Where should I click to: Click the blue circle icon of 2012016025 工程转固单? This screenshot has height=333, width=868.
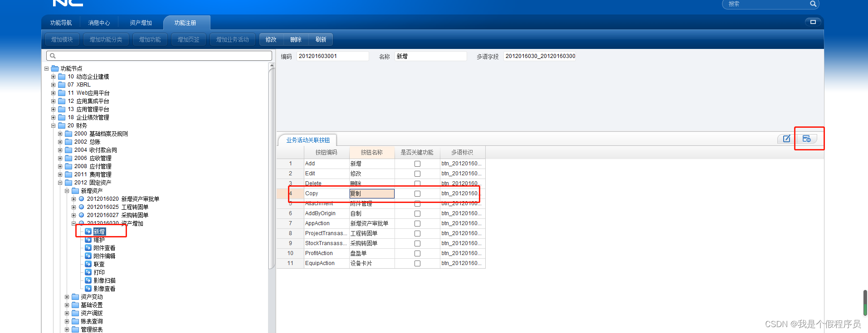coord(82,207)
